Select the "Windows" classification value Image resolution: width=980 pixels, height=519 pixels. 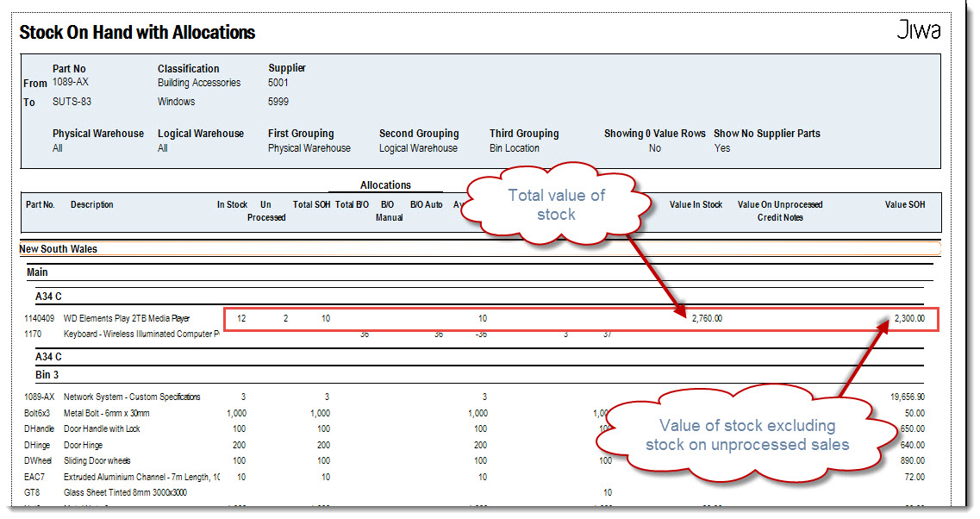(x=176, y=101)
